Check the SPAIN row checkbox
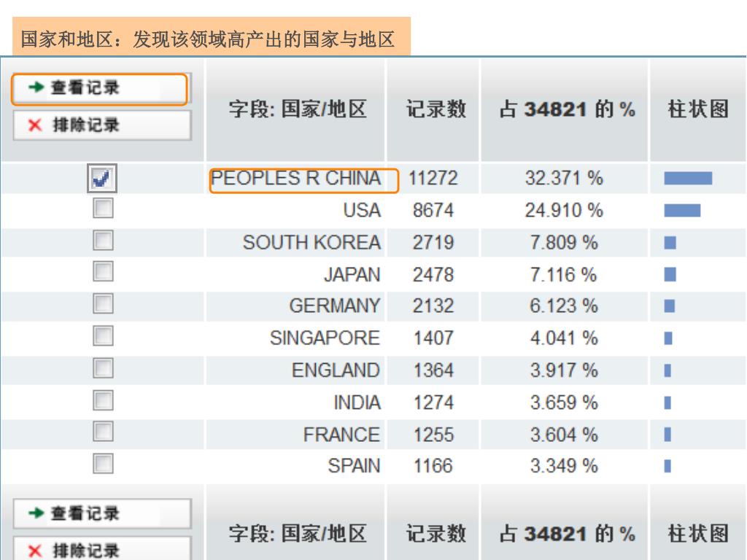Image resolution: width=747 pixels, height=560 pixels. point(103,464)
